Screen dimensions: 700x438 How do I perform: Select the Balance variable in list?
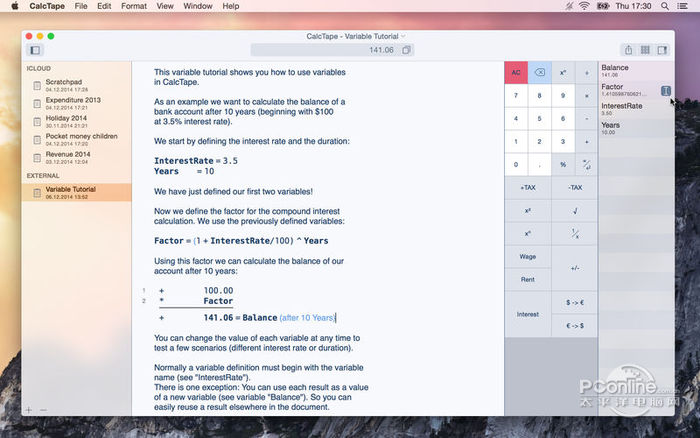[x=636, y=71]
